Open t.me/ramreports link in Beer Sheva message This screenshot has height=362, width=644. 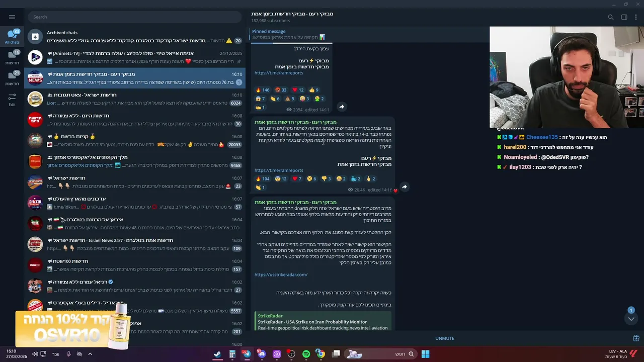[x=279, y=170]
